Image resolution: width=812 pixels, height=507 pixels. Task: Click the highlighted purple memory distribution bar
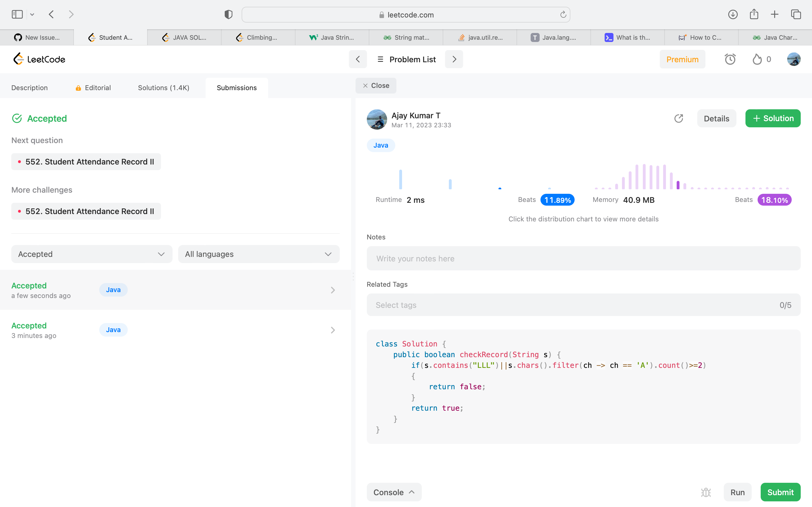pyautogui.click(x=678, y=185)
